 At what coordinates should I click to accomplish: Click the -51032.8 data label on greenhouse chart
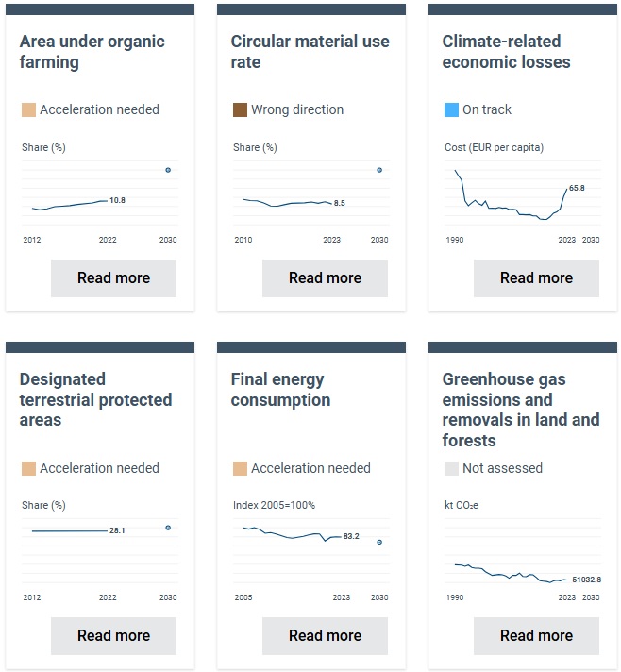[585, 580]
